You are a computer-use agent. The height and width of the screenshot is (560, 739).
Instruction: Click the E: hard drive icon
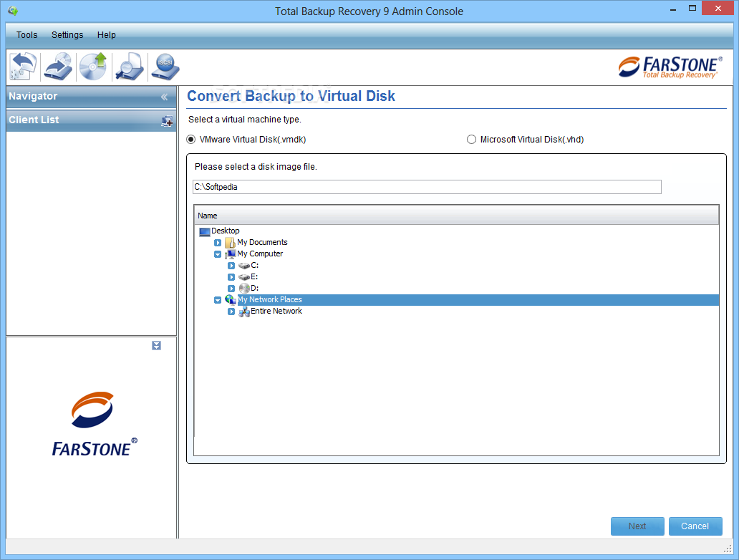243,277
